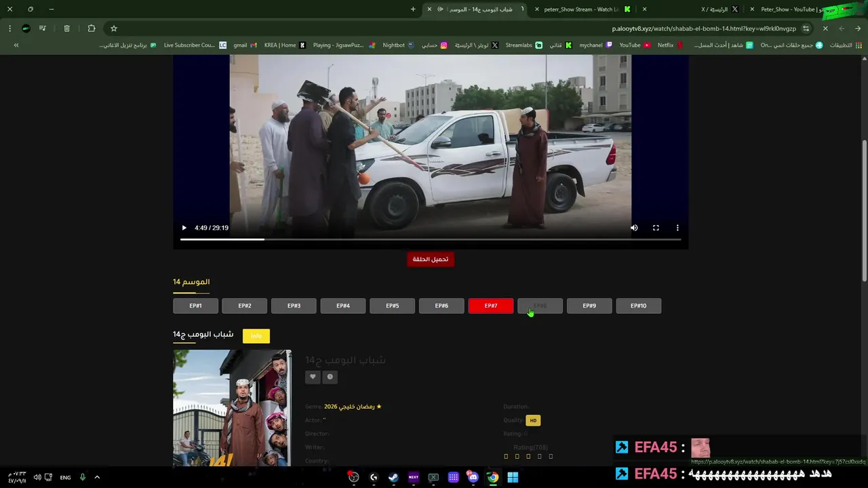The image size is (868, 488).
Task: Open the media control toolbar icon
Action: [42, 28]
